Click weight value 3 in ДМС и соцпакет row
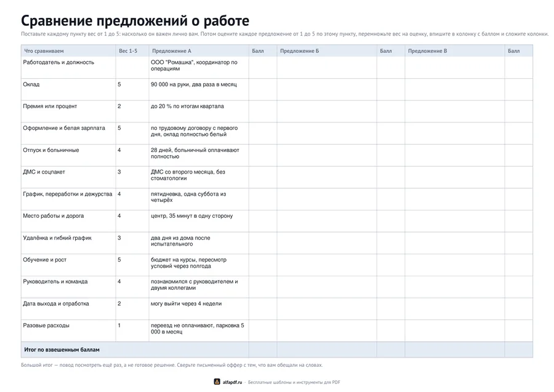554x392 pixels. pos(119,172)
